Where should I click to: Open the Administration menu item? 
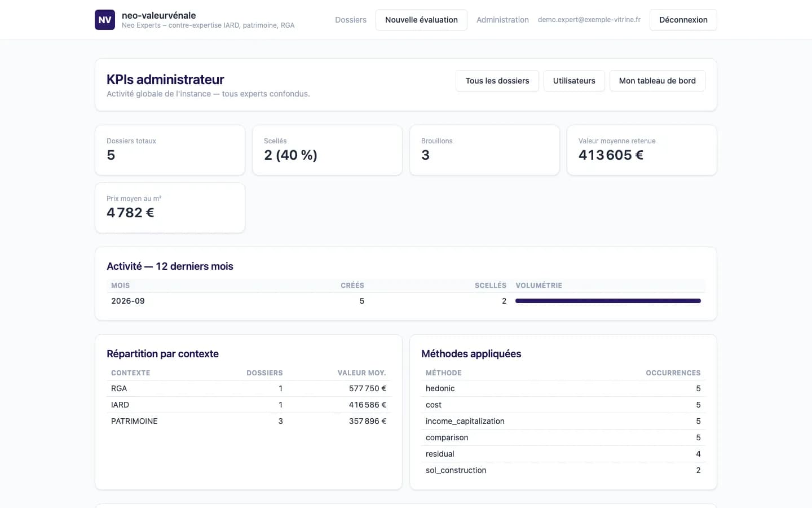502,20
